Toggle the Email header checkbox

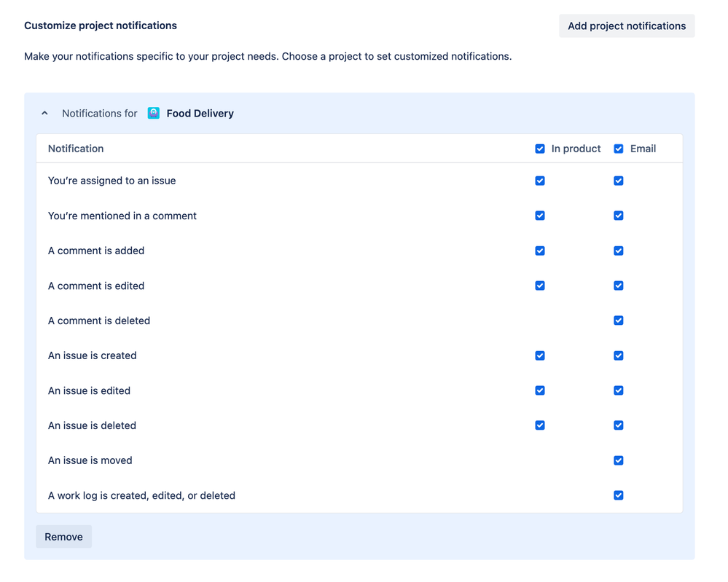pos(619,149)
